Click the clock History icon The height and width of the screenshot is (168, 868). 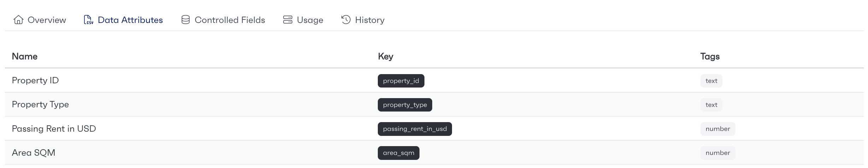coord(346,20)
